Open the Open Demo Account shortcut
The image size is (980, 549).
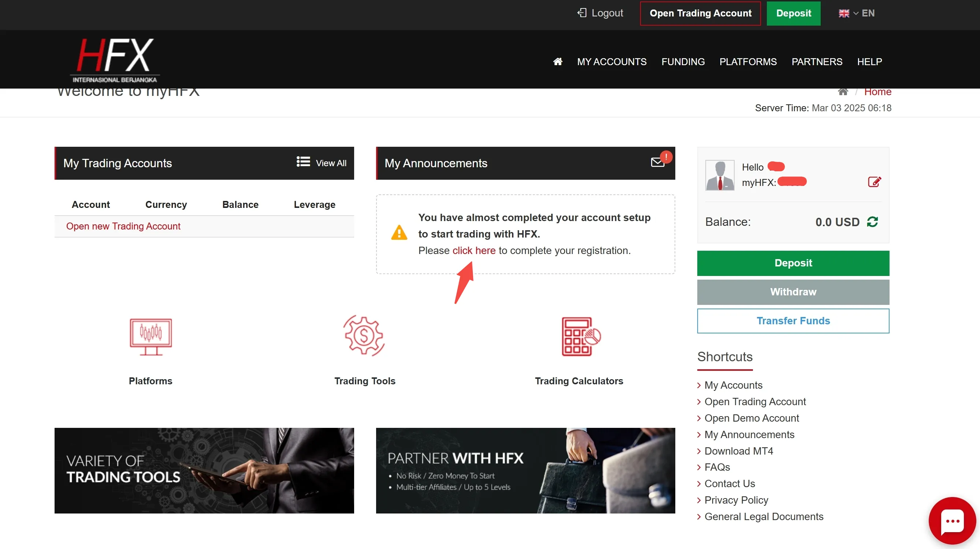pos(751,418)
